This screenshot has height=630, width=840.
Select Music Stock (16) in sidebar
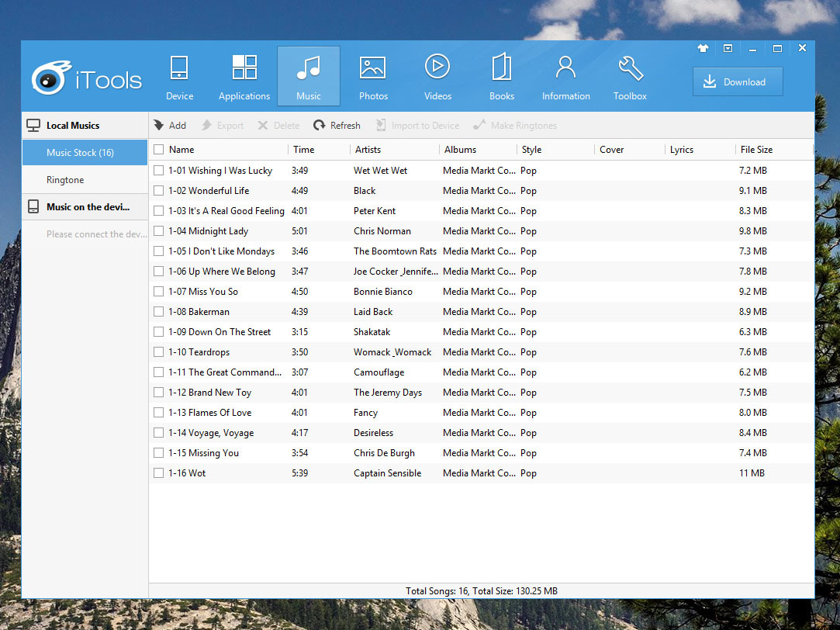pos(80,153)
